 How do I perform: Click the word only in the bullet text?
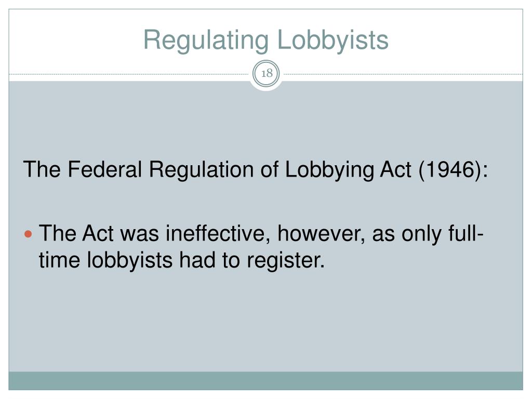click(x=422, y=234)
